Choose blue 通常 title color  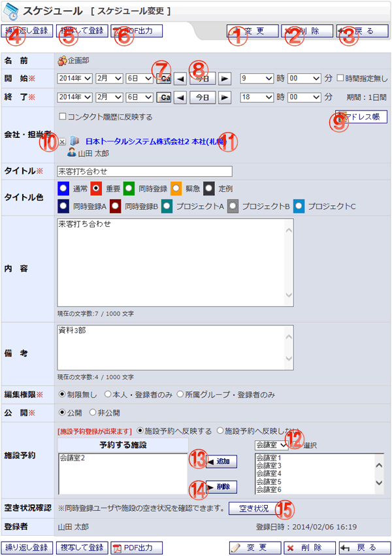click(63, 188)
